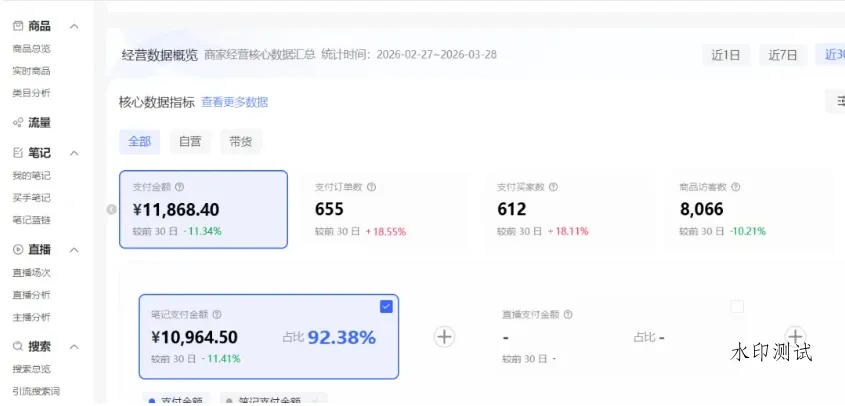Click the +18.55% change under 支付订单数
The width and height of the screenshot is (845, 406).
click(x=385, y=232)
